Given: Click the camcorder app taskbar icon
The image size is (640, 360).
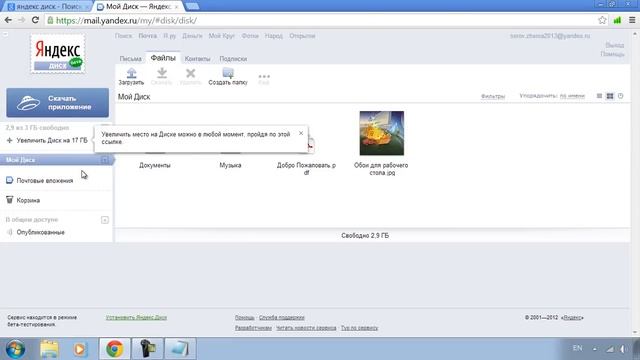Looking at the screenshot, I should [147, 349].
